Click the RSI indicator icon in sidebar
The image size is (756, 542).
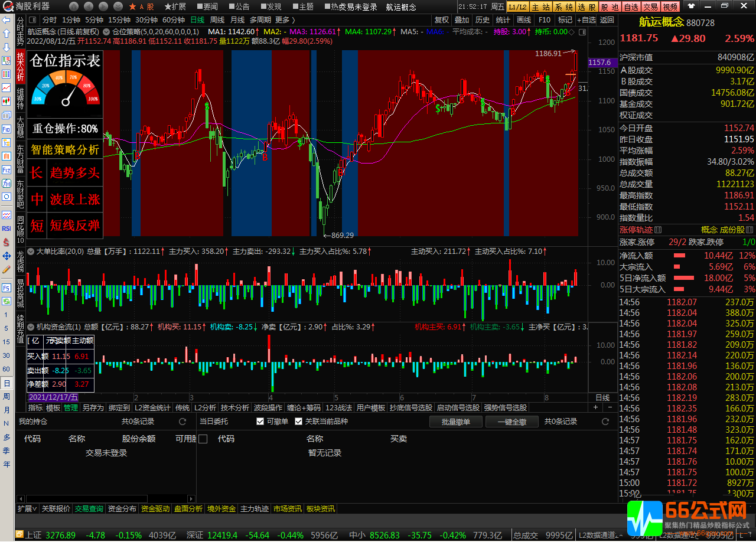click(6, 228)
